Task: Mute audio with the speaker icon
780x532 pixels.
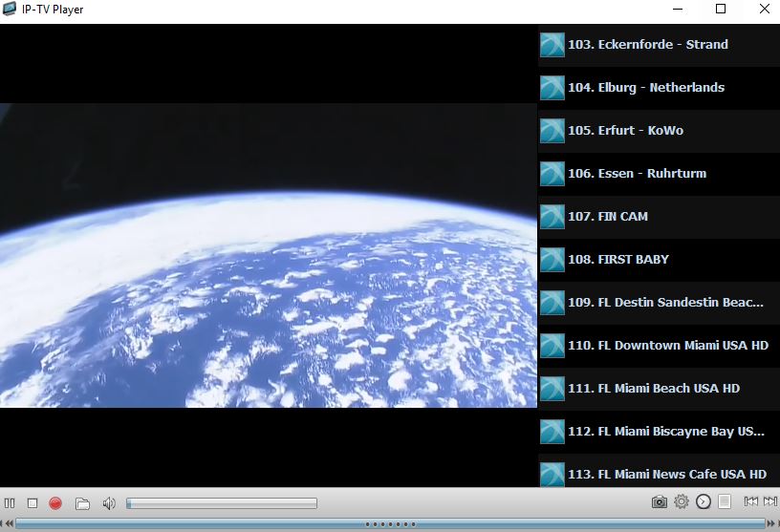Action: [109, 503]
